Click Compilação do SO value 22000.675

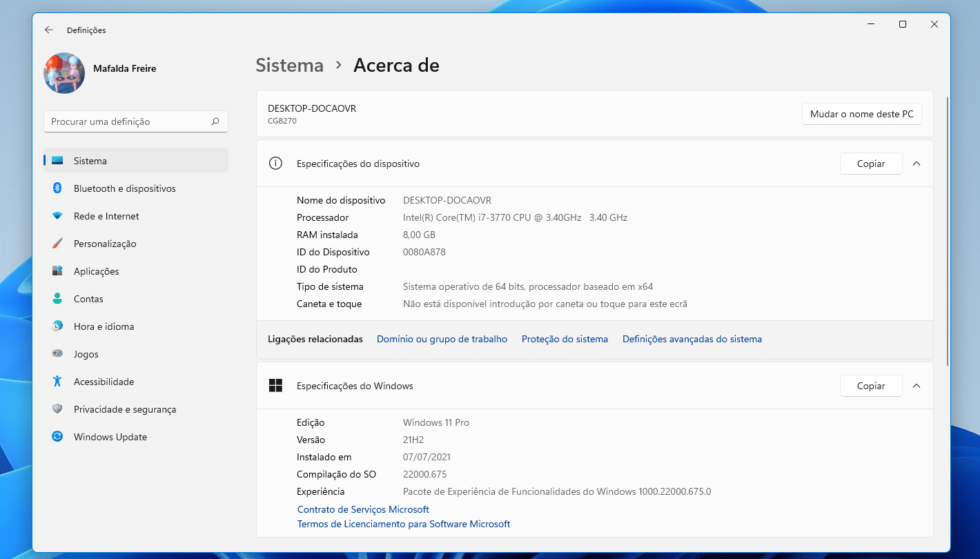tap(424, 474)
